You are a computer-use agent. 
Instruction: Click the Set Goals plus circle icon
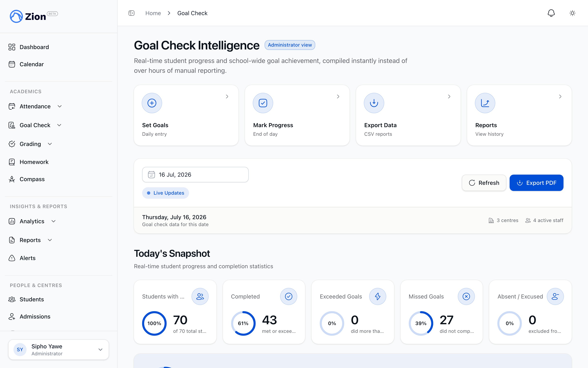click(152, 103)
